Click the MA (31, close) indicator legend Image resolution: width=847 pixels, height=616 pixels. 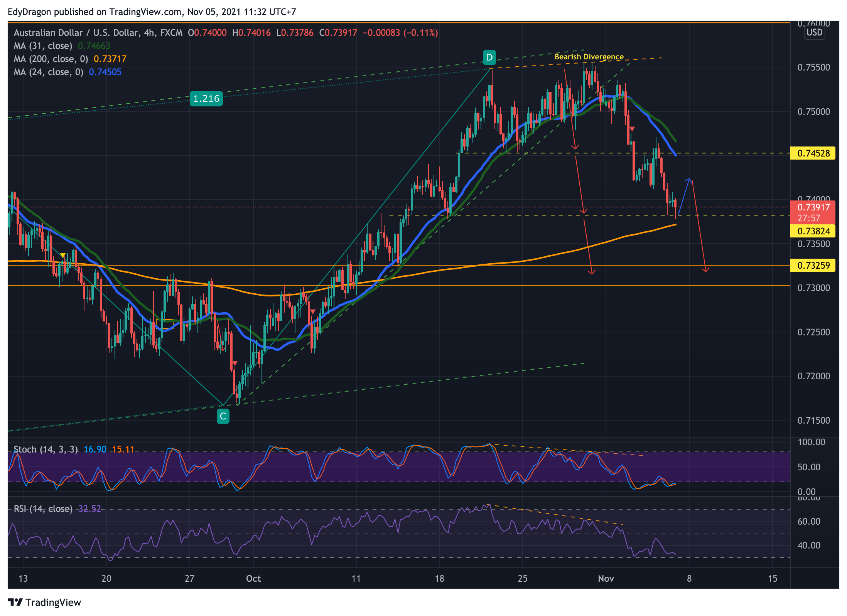[x=62, y=46]
